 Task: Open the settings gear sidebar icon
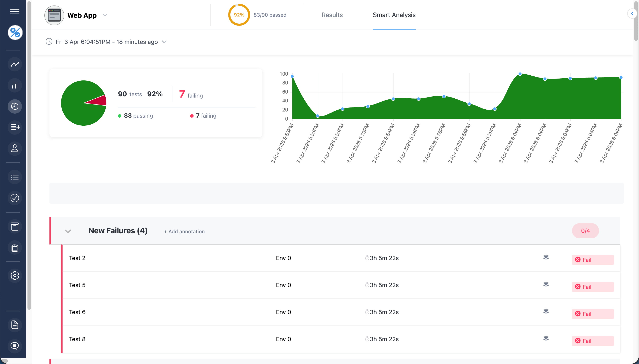[15, 276]
